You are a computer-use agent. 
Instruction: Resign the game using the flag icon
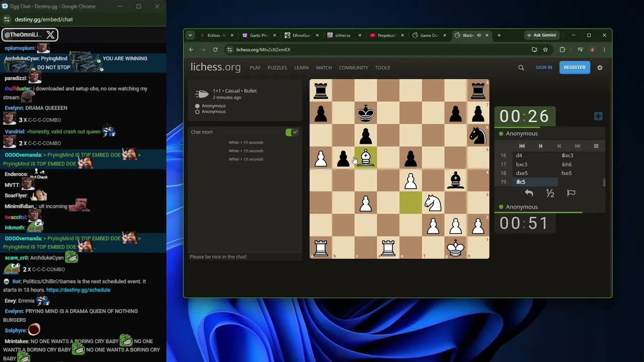(571, 193)
